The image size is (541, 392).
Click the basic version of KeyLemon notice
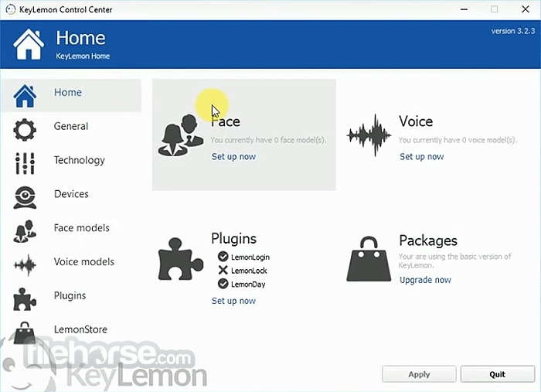[454, 261]
